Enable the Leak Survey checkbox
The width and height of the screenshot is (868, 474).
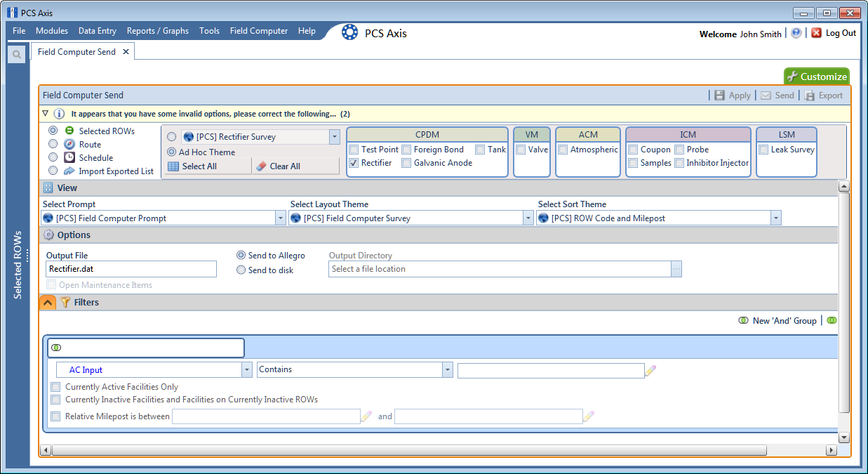pos(764,150)
